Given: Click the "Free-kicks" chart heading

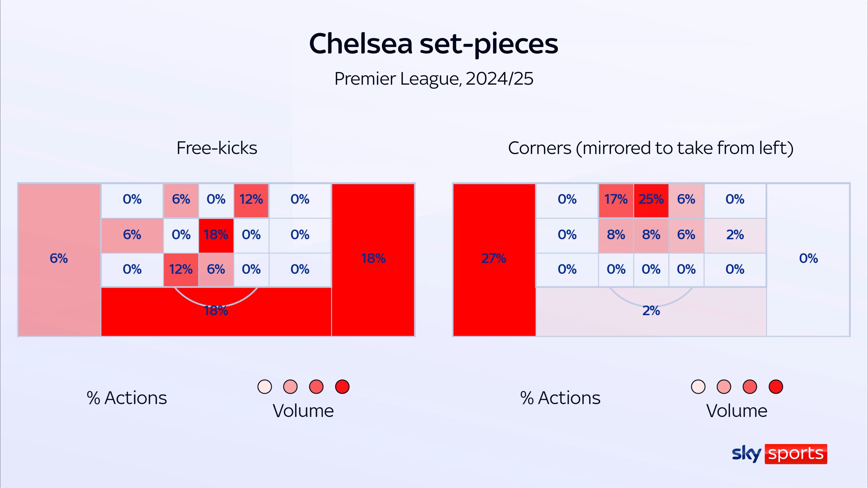Looking at the screenshot, I should pyautogui.click(x=217, y=148).
